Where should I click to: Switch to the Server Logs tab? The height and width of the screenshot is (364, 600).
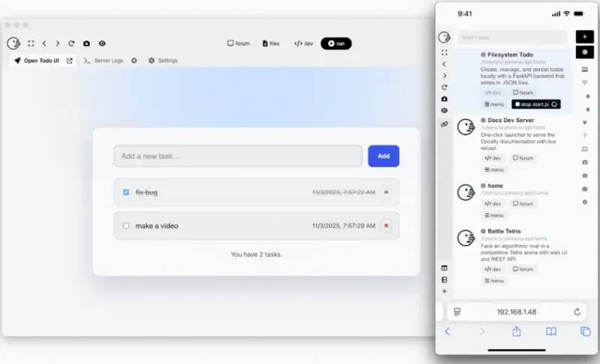103,61
